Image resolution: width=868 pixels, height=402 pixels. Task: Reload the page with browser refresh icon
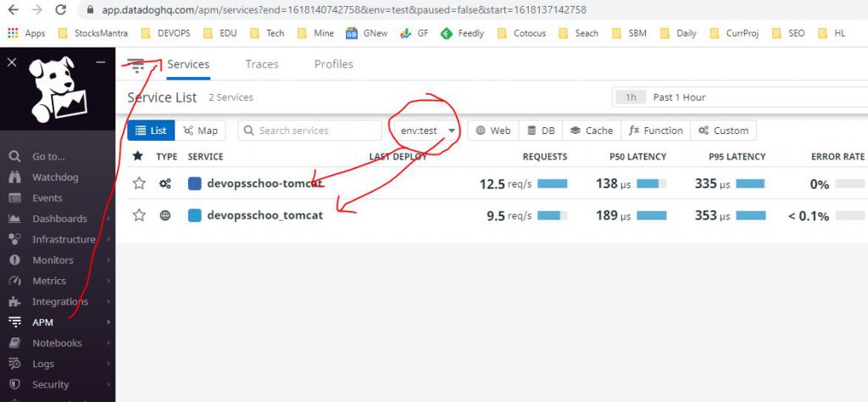60,10
